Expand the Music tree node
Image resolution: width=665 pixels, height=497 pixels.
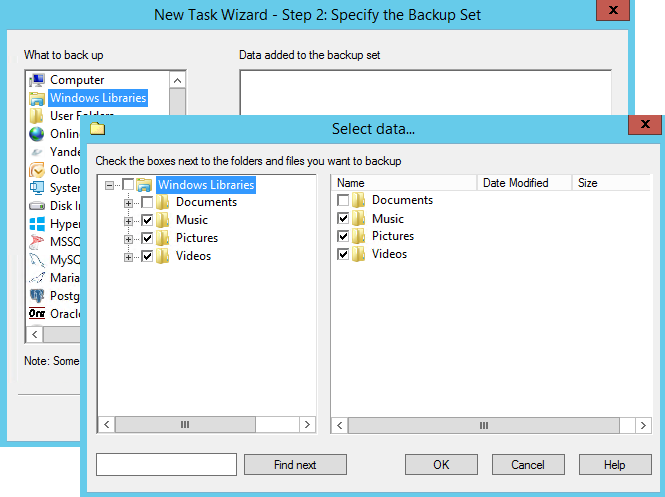pyautogui.click(x=128, y=221)
